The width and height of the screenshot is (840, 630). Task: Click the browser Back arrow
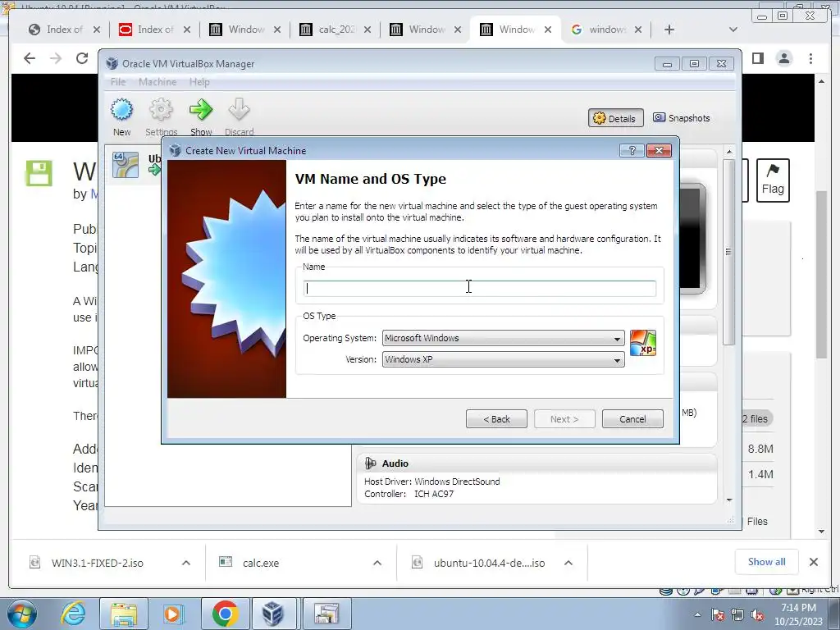[x=30, y=58]
